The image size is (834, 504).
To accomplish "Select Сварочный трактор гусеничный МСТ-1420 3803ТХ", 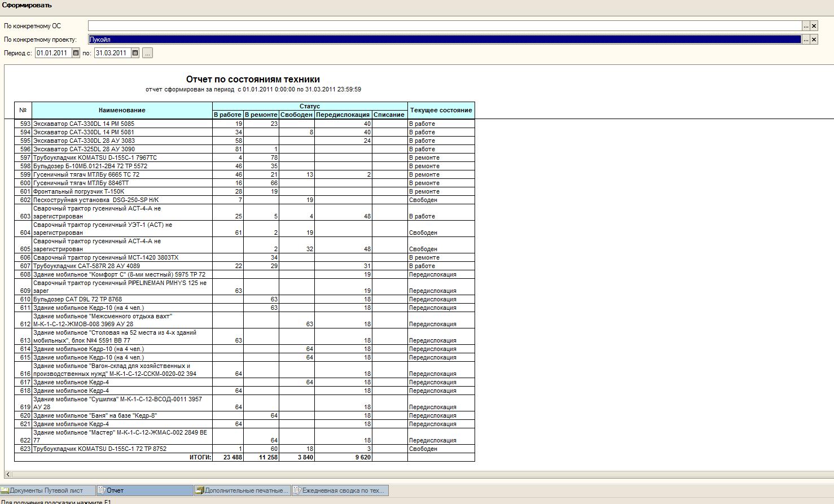I will (244, 257).
